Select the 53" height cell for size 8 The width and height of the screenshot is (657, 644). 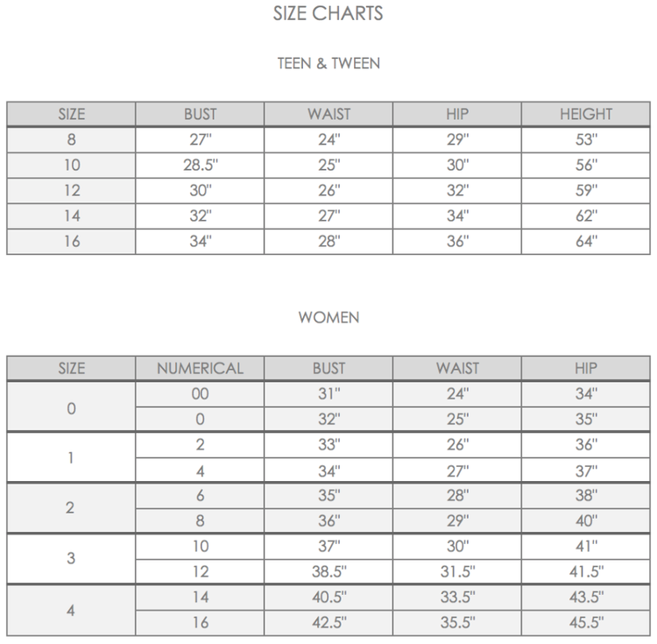pos(586,139)
